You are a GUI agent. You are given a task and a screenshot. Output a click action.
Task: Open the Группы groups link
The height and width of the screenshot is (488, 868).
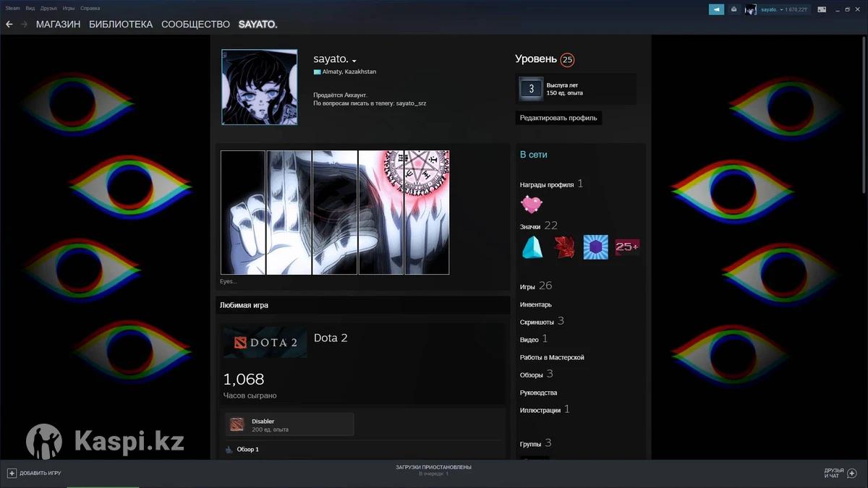[x=531, y=444]
